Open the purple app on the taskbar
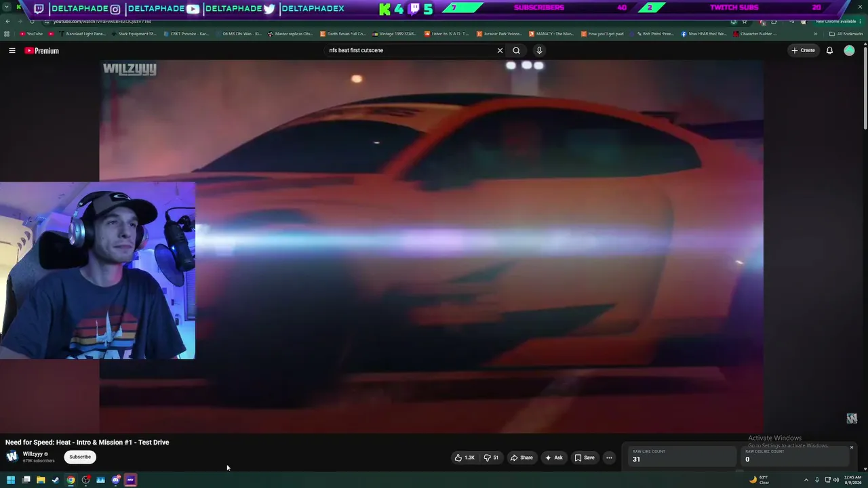 131,480
